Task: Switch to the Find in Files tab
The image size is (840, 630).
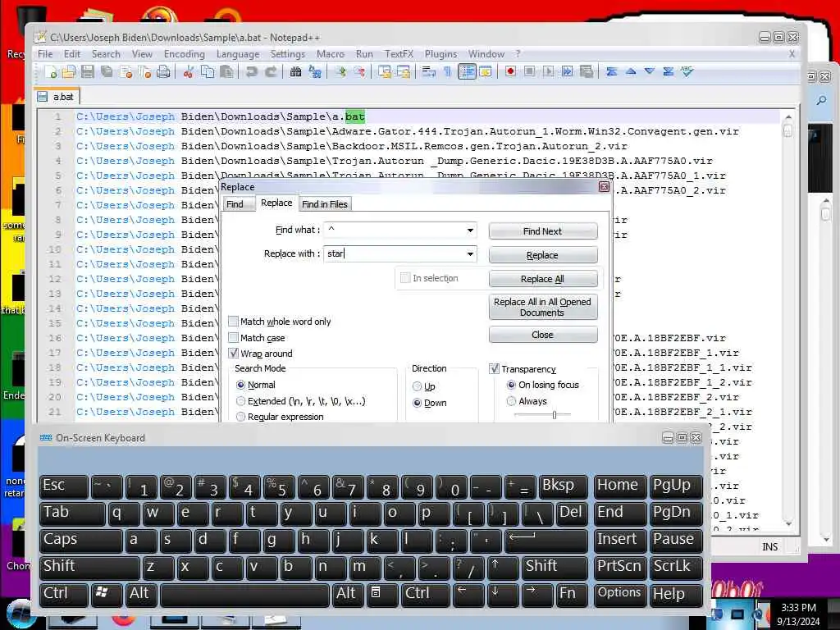Action: click(x=325, y=204)
